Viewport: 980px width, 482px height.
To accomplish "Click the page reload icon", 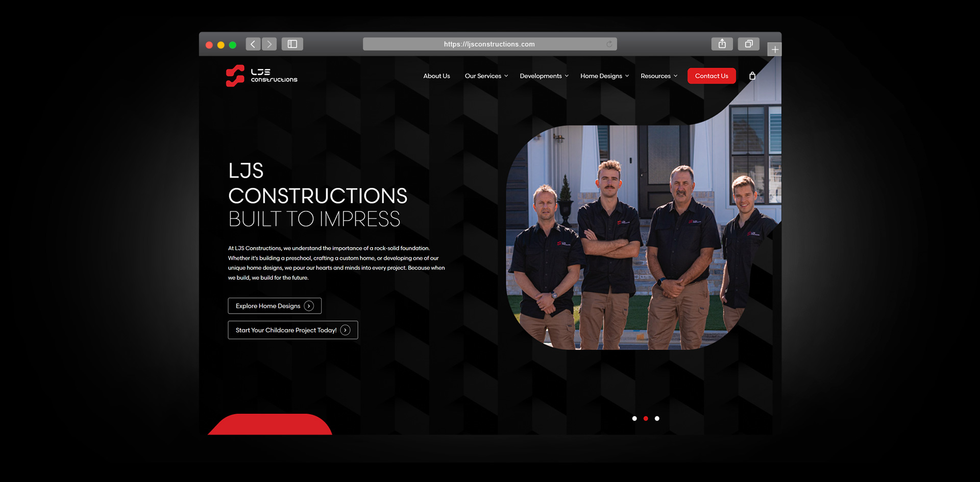I will tap(609, 44).
